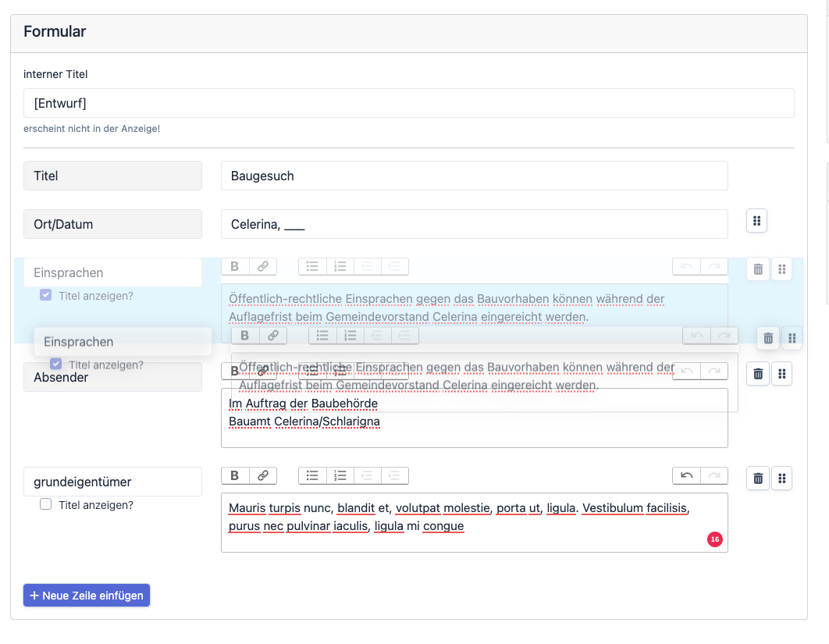Viewport: 829px width, 644px height.
Task: Grab the drag handle of Ort/Datum row
Action: [756, 221]
